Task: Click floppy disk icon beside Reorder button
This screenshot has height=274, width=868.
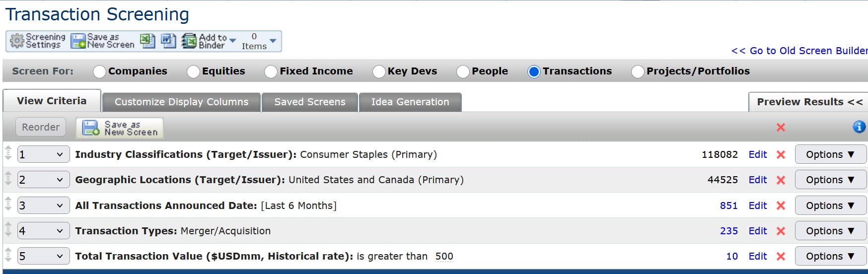Action: (x=91, y=128)
